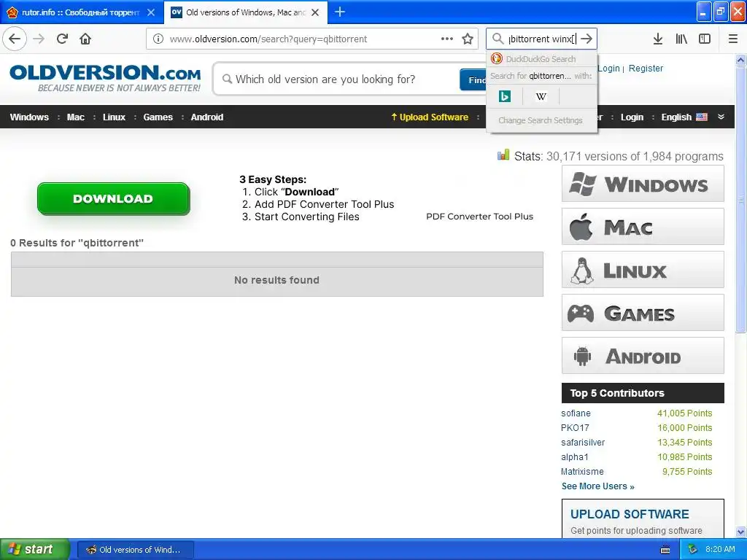Click the system tray icon beside clock
The image size is (747, 560).
(x=693, y=549)
